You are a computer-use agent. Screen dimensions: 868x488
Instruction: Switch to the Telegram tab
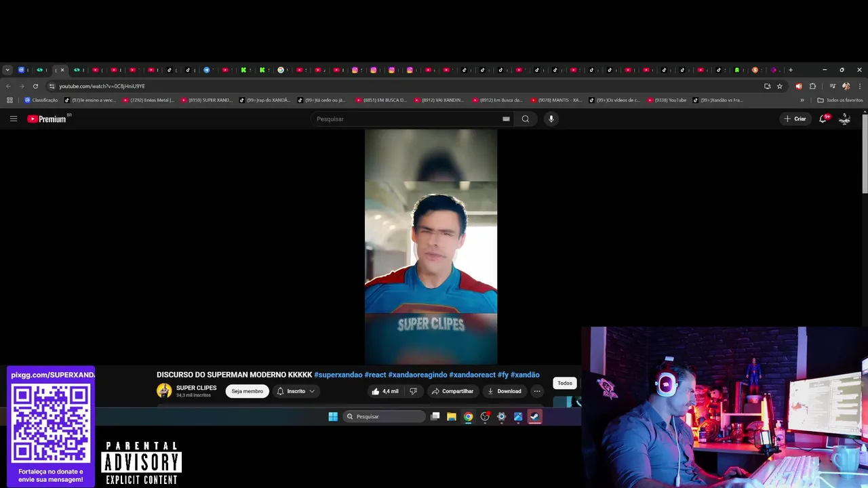pyautogui.click(x=207, y=70)
